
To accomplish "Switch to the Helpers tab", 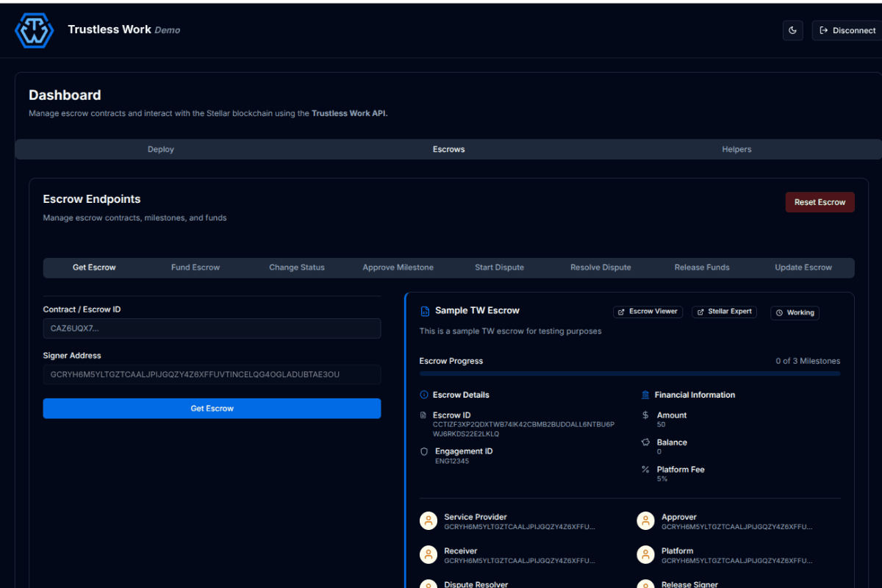I will pos(736,149).
